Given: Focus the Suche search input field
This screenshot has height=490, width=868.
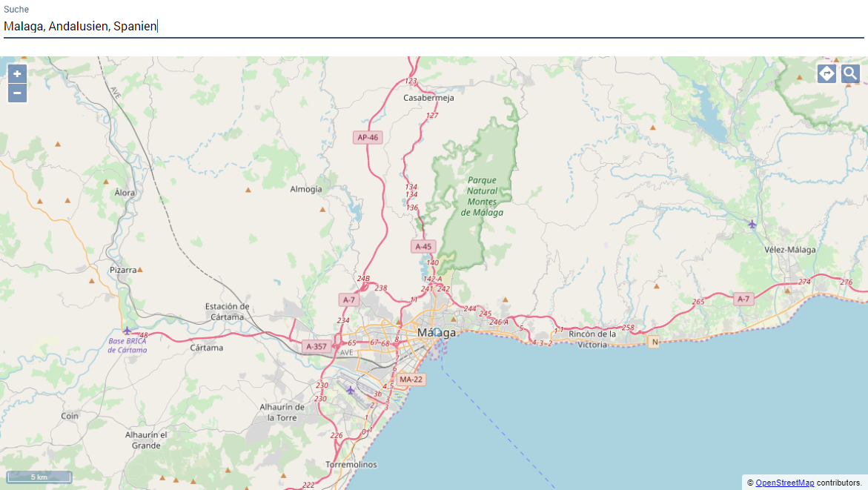Looking at the screenshot, I should (x=434, y=27).
